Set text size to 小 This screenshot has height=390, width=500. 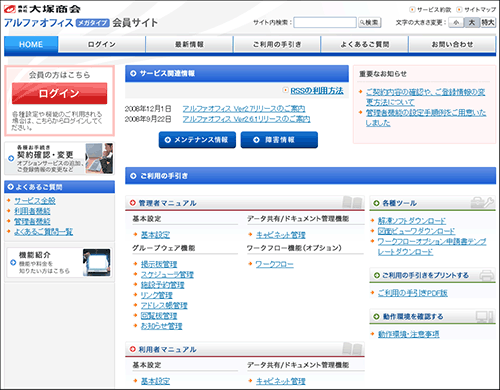[x=456, y=22]
